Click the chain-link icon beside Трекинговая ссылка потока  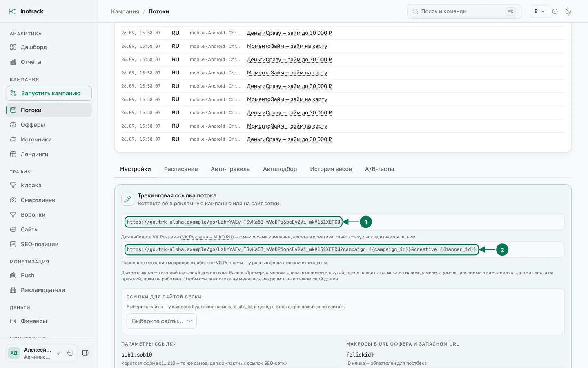pos(128,199)
